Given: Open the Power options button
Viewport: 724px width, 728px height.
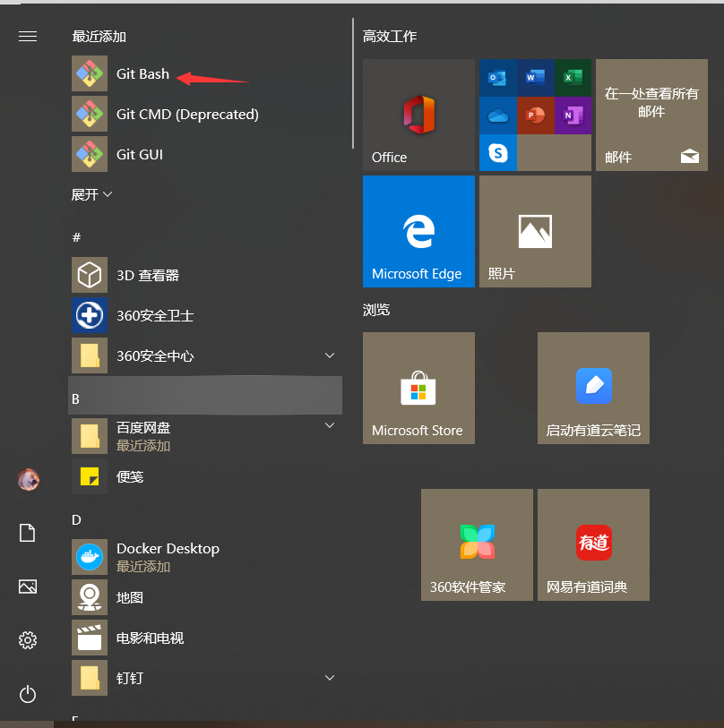Looking at the screenshot, I should [28, 695].
